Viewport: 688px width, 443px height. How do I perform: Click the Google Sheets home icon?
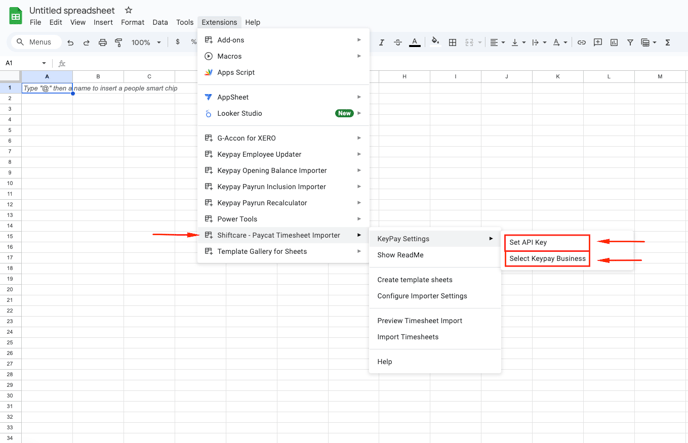(x=16, y=16)
